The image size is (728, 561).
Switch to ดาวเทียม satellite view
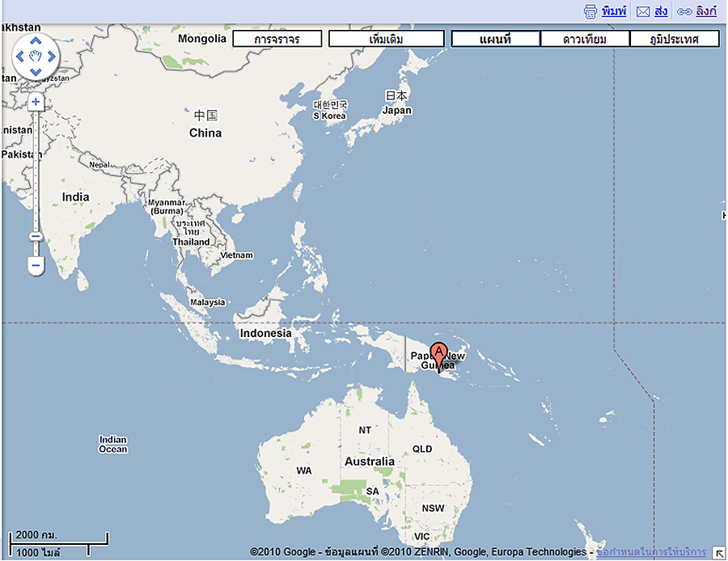pyautogui.click(x=585, y=39)
